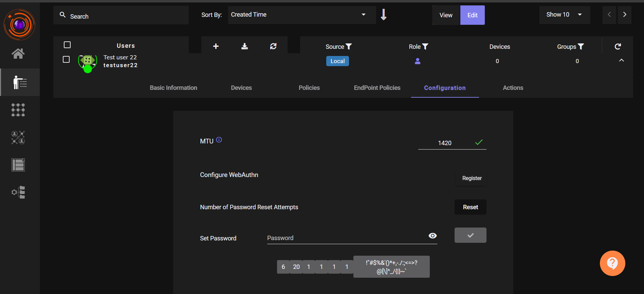Submit the new password checkmark button
Image resolution: width=644 pixels, height=294 pixels.
coord(471,235)
